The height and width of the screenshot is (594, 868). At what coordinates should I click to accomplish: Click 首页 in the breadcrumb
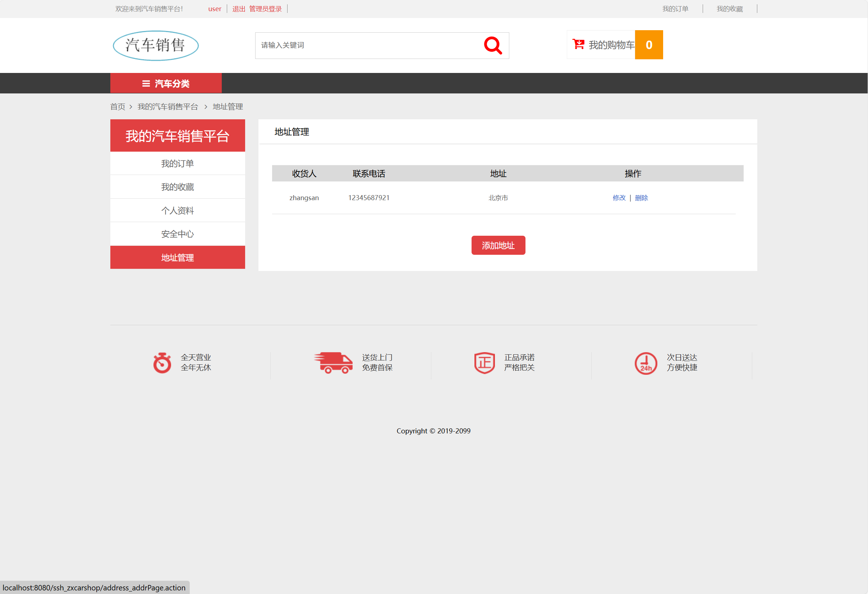click(x=117, y=106)
